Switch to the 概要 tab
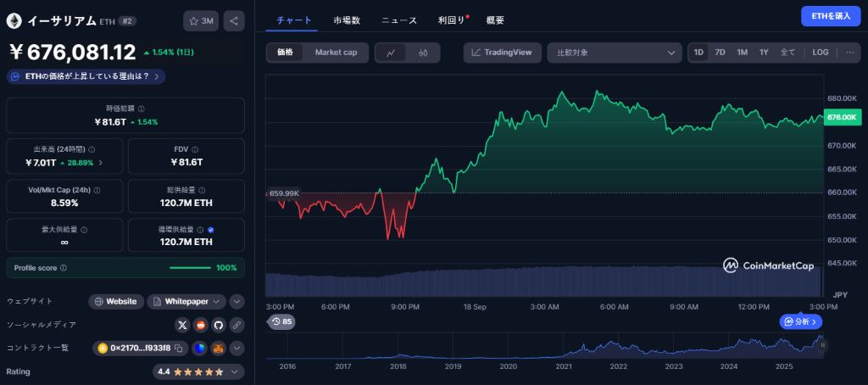The height and width of the screenshot is (385, 868). [x=495, y=20]
